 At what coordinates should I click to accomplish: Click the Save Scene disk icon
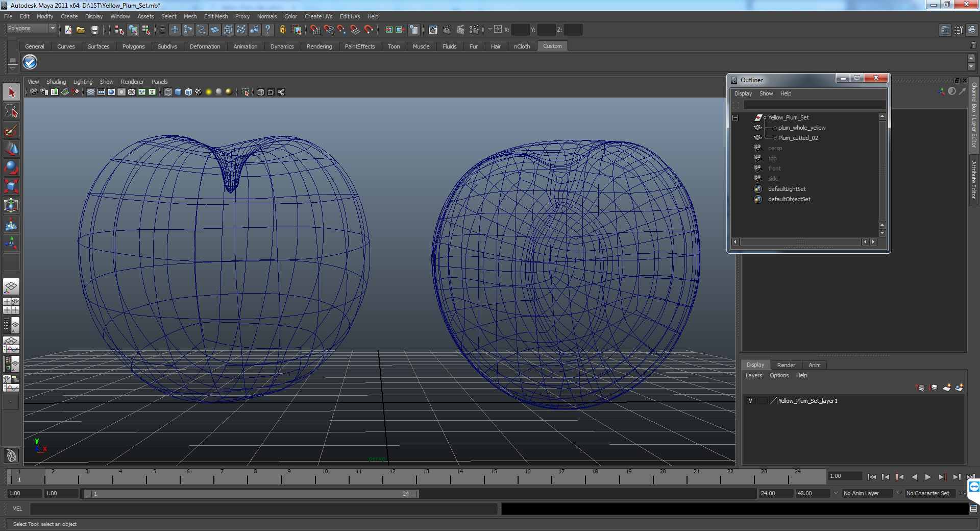pos(94,30)
